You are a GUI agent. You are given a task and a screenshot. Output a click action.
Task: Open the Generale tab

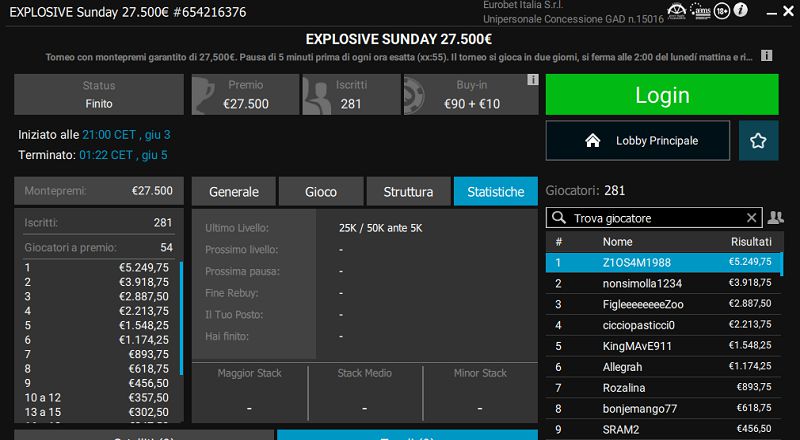tap(234, 191)
